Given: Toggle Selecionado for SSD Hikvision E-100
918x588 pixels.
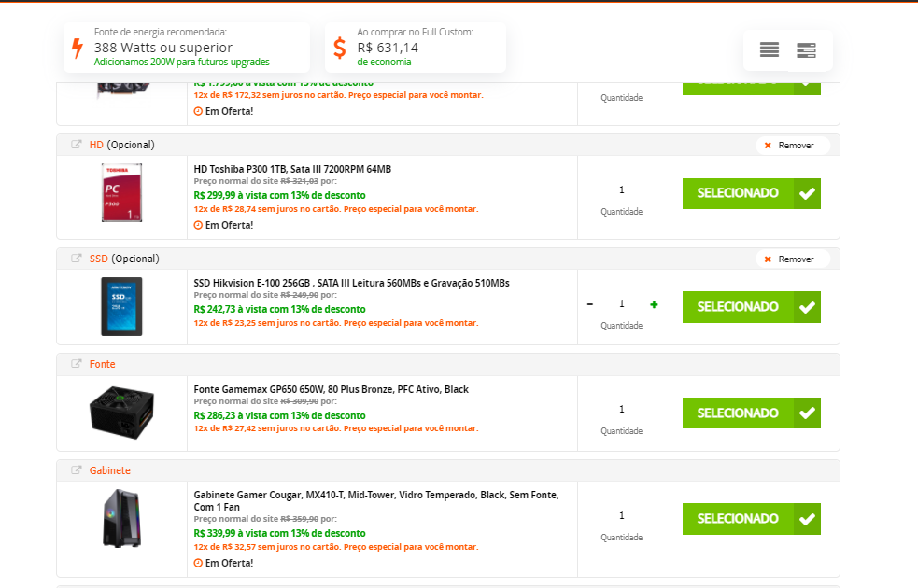Looking at the screenshot, I should point(751,307).
